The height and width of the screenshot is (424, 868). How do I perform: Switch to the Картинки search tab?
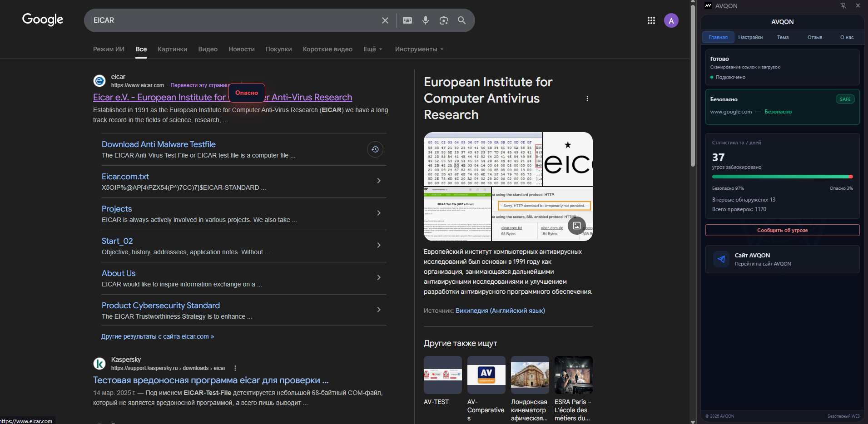[x=172, y=49]
